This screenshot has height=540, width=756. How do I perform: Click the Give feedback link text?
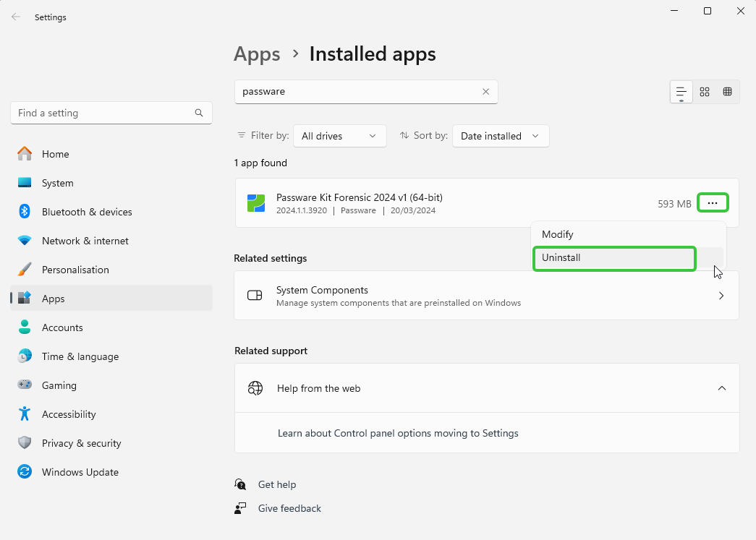pyautogui.click(x=289, y=508)
